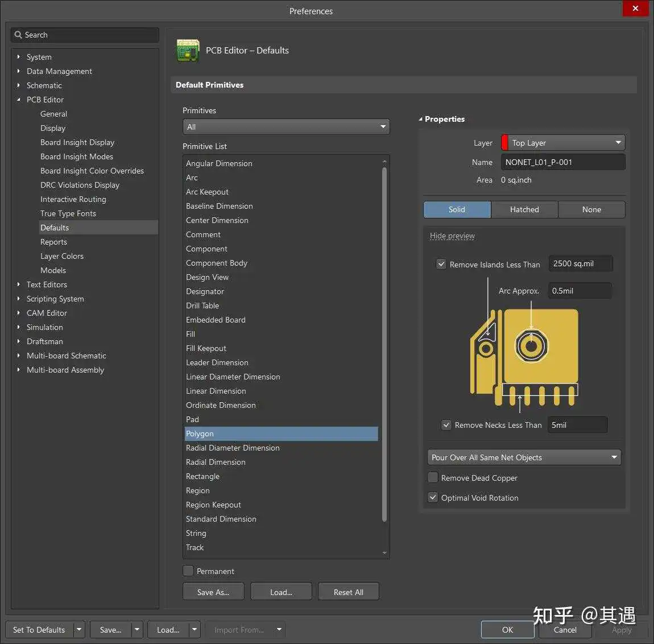Click the primitive list scrollbar

(x=384, y=344)
